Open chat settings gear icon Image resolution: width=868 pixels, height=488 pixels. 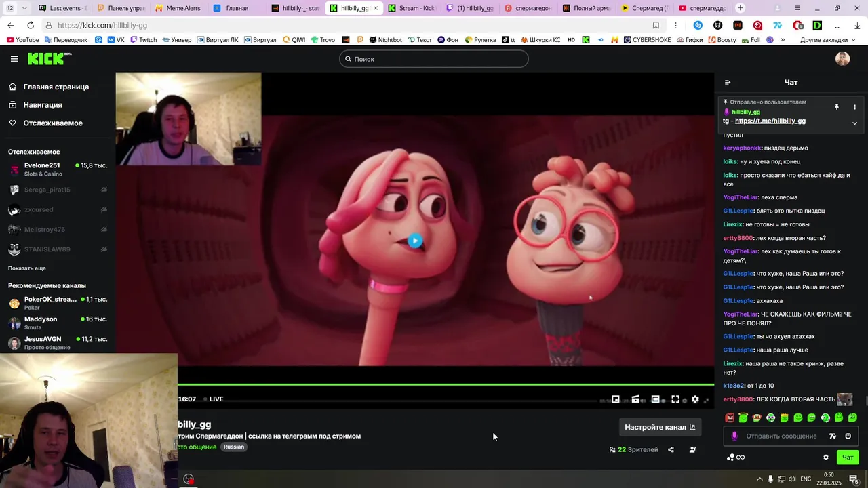coord(825,457)
